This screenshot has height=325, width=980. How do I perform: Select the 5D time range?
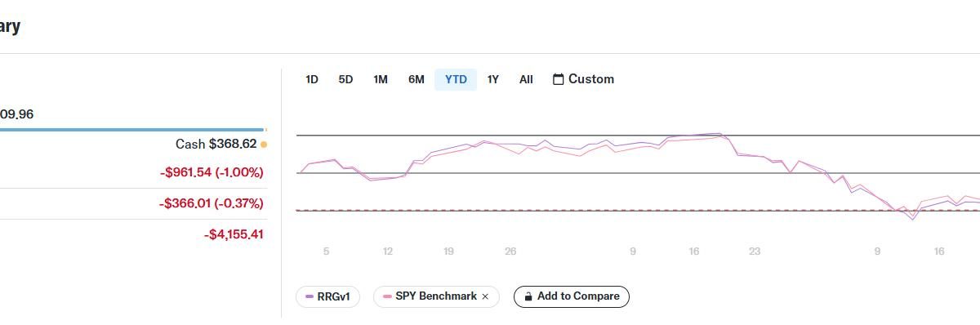[x=345, y=79]
